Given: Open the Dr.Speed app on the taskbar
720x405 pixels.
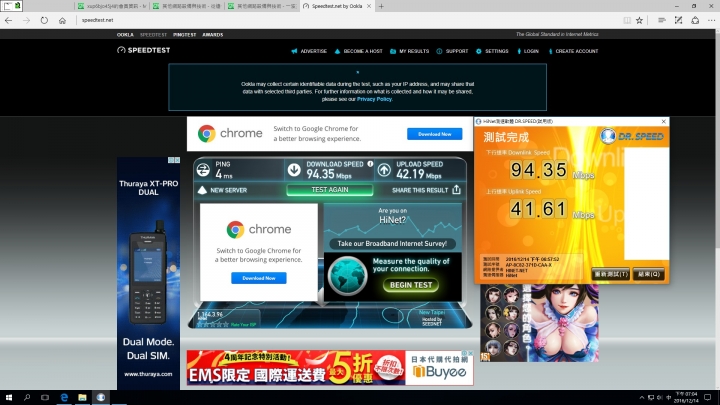Looking at the screenshot, I should (x=101, y=398).
